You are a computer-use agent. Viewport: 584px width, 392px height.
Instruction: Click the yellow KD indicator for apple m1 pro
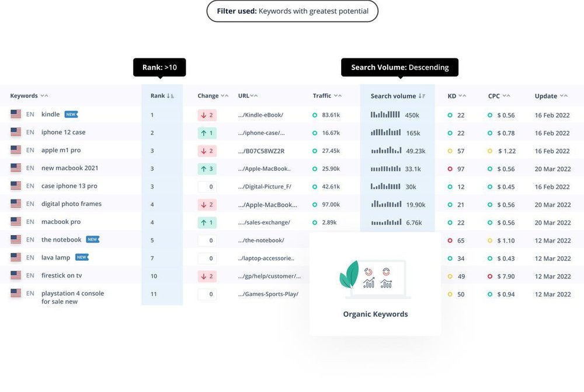coord(450,151)
